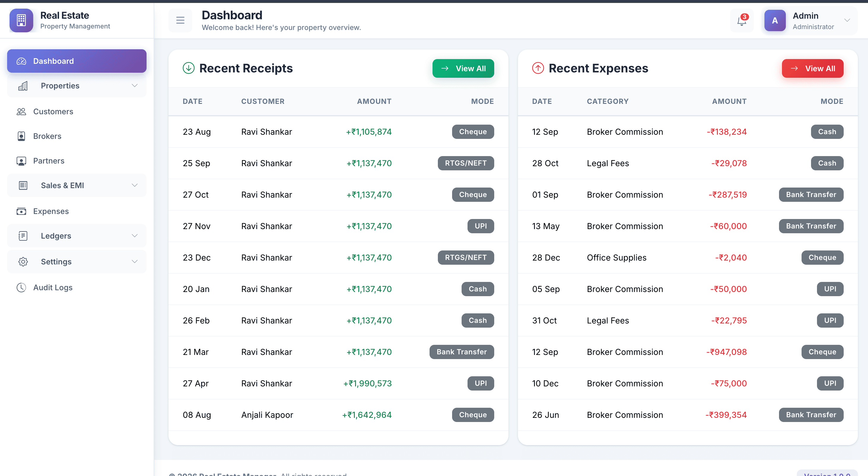The width and height of the screenshot is (868, 476).
Task: Click the Recent Receipts down-arrow circle icon
Action: 188,68
